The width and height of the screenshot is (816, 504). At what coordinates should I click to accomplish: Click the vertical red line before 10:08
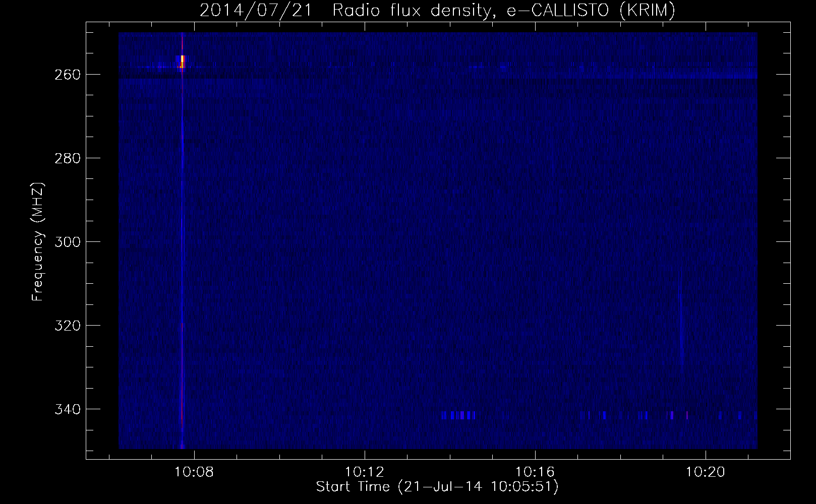coord(182,241)
